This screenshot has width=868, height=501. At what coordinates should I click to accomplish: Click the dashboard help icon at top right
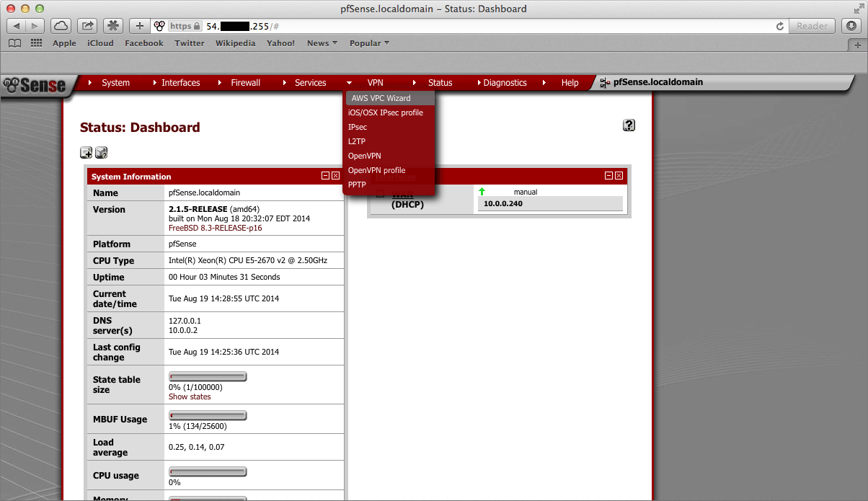click(x=629, y=125)
